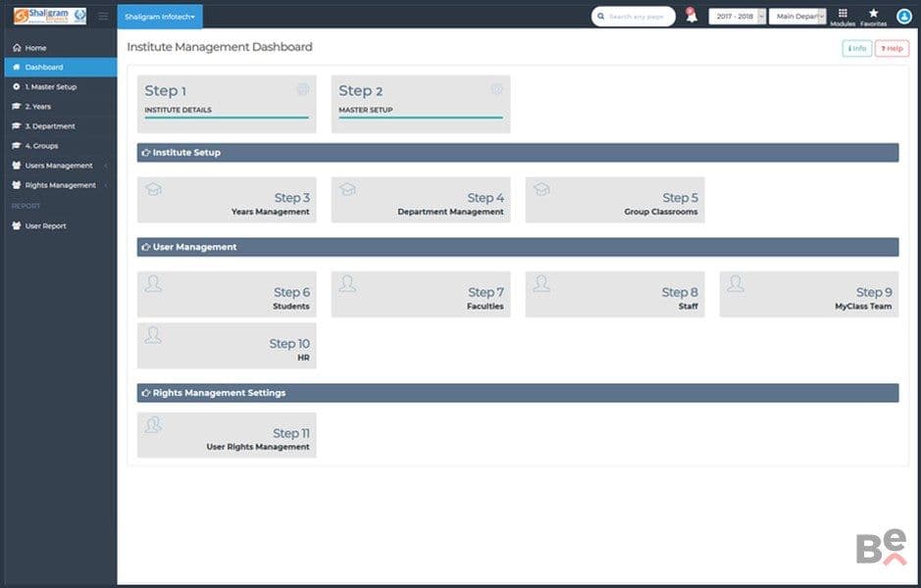Toggle the hamburger sidebar menu
921x588 pixels.
point(103,16)
